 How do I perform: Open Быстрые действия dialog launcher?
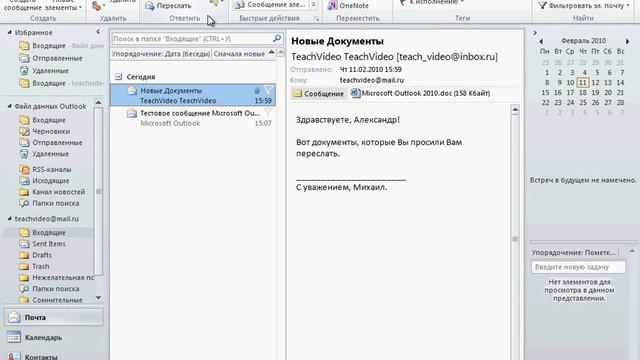click(x=316, y=19)
